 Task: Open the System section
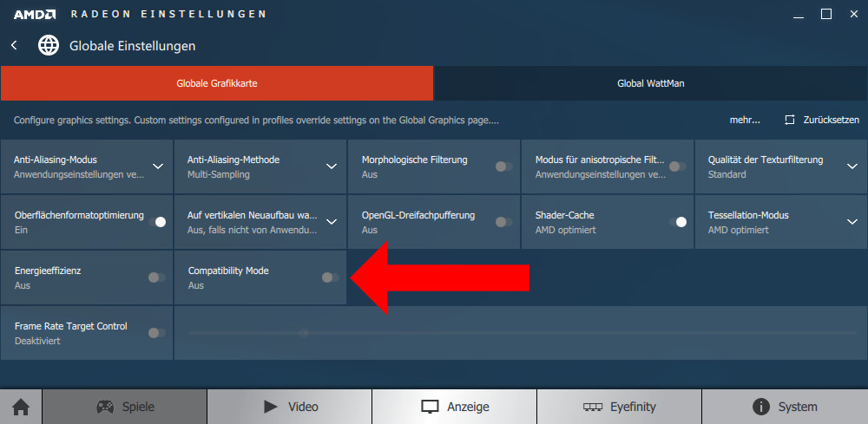785,407
